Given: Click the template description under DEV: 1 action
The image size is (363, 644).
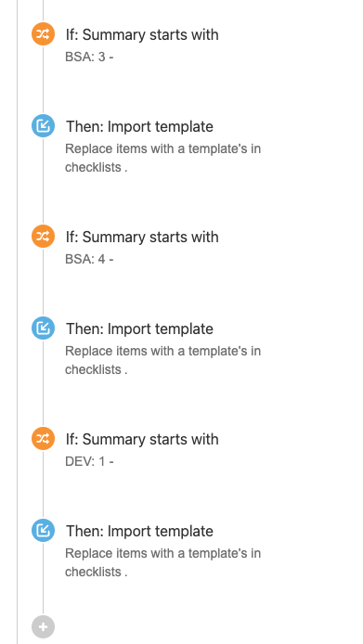Looking at the screenshot, I should click(162, 562).
